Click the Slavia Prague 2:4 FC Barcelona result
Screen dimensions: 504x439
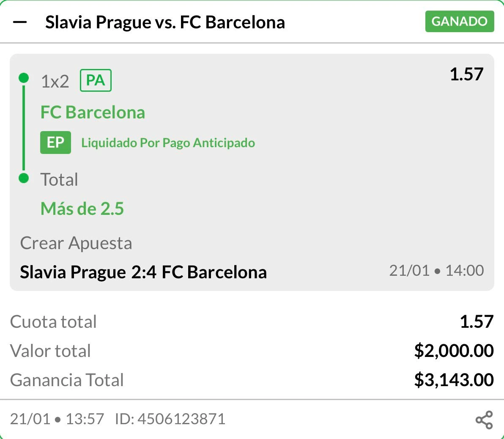point(143,272)
